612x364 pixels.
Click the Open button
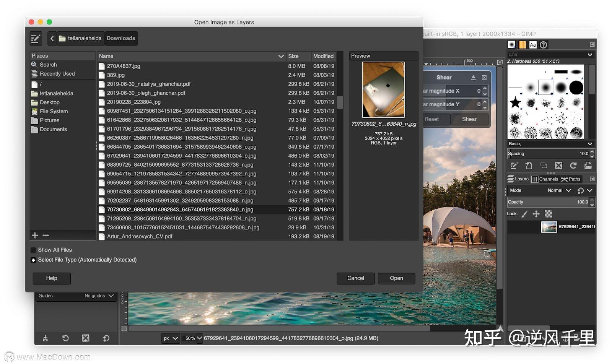pyautogui.click(x=396, y=278)
